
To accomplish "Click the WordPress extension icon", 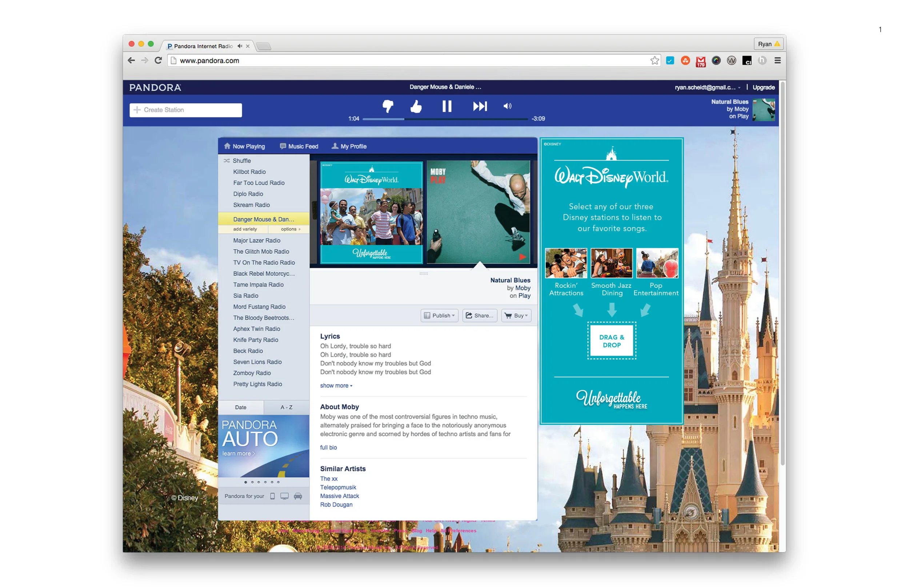I will (731, 60).
